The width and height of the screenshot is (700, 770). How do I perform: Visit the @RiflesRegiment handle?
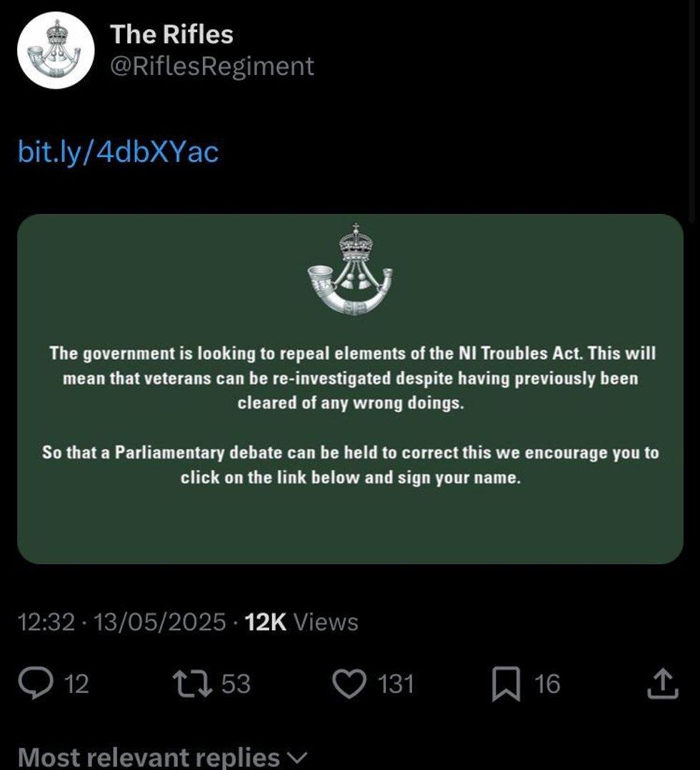tap(211, 66)
